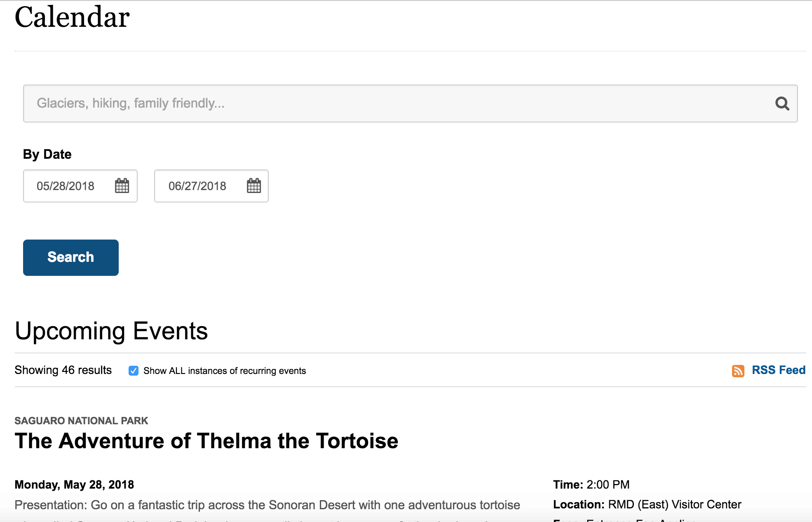The height and width of the screenshot is (522, 812).
Task: Open the end date calendar picker icon
Action: click(254, 186)
